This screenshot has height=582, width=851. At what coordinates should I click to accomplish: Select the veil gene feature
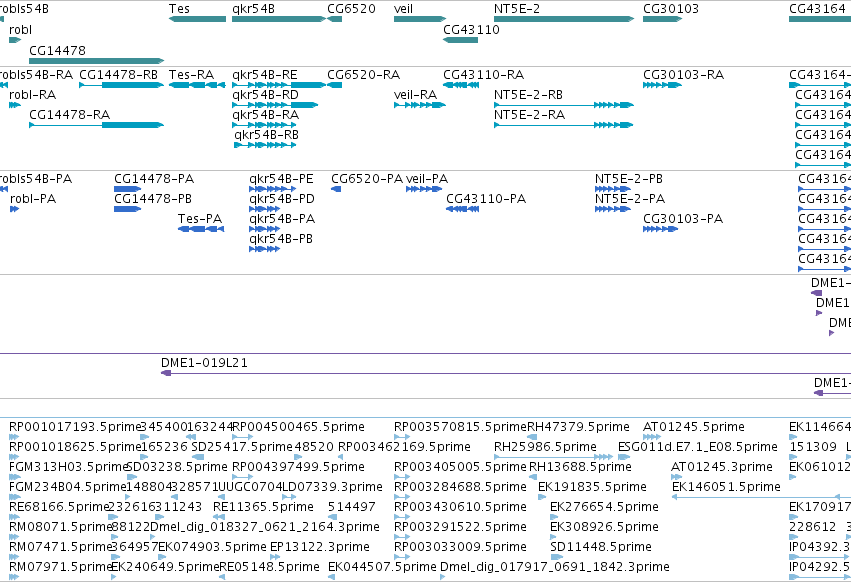[x=420, y=19]
